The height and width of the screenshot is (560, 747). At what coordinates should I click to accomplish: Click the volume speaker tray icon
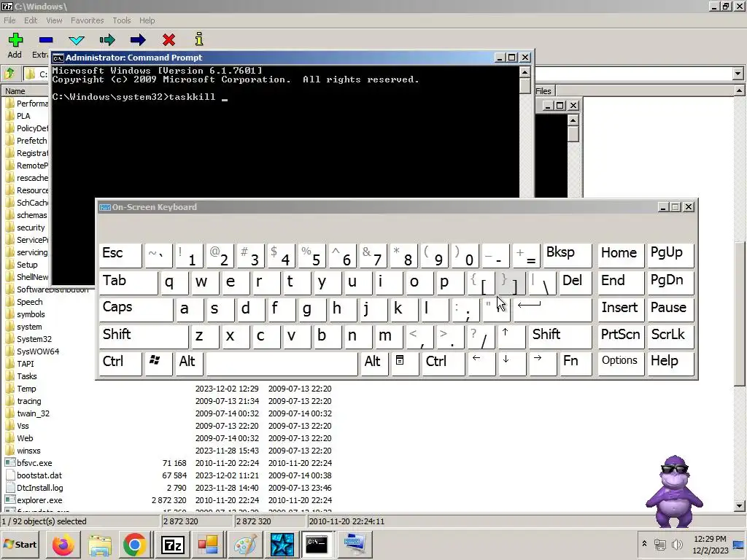[676, 544]
